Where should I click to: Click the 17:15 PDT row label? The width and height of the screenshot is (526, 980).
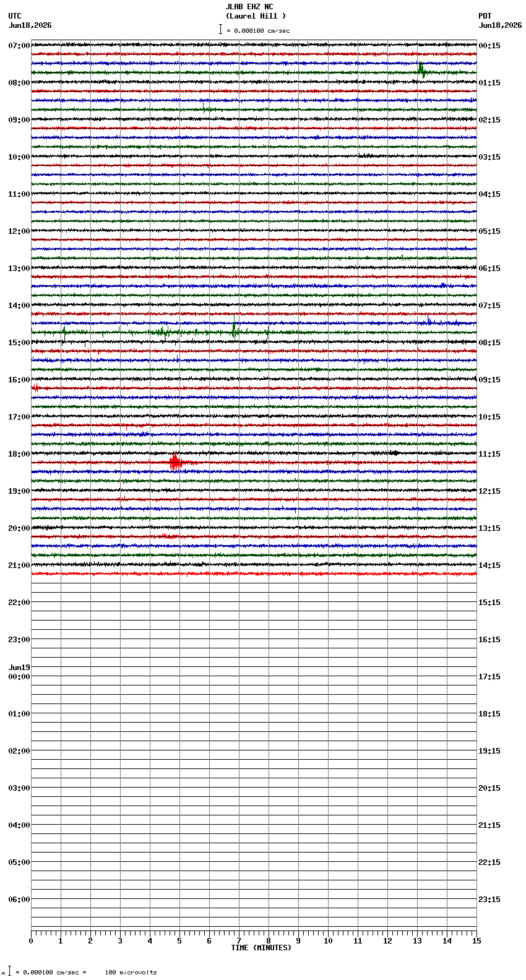(x=489, y=677)
